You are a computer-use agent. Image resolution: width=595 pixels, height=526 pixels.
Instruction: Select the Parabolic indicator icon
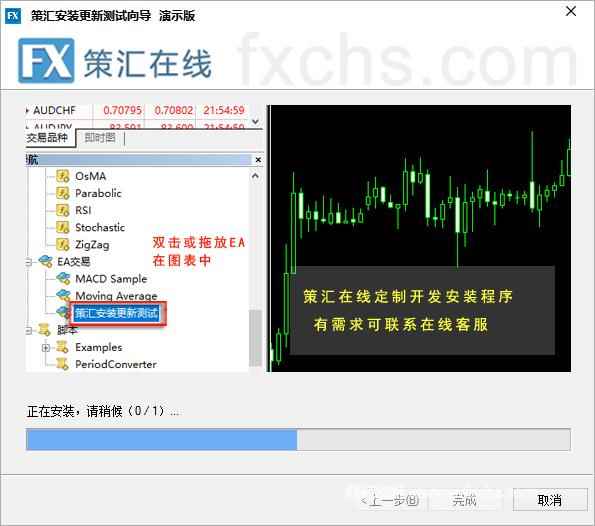coord(63,193)
